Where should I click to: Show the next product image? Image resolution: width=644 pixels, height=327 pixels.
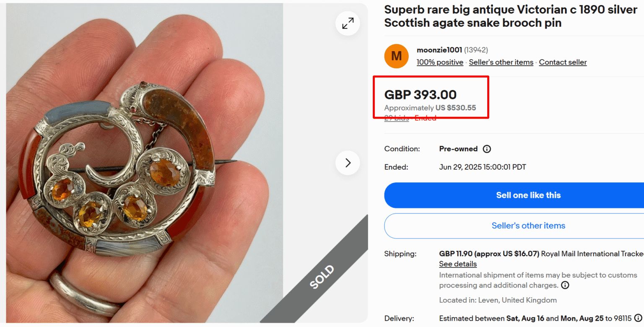[348, 163]
